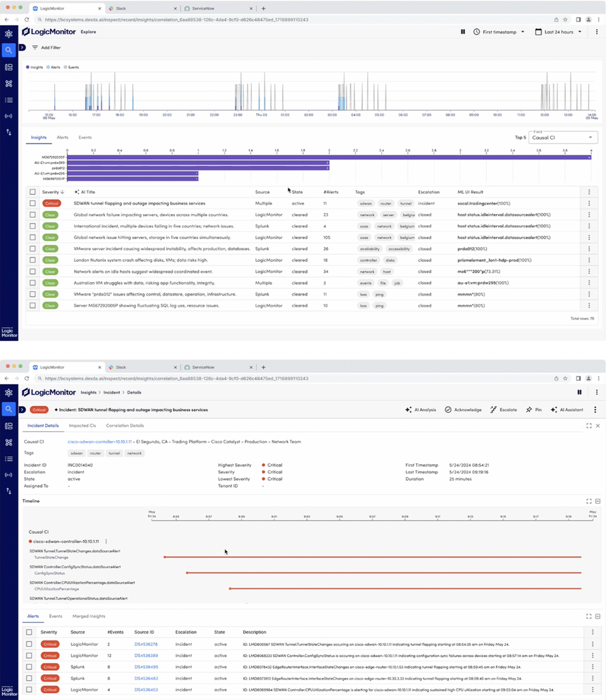Toggle the Insights series in the chart legend

coord(35,68)
